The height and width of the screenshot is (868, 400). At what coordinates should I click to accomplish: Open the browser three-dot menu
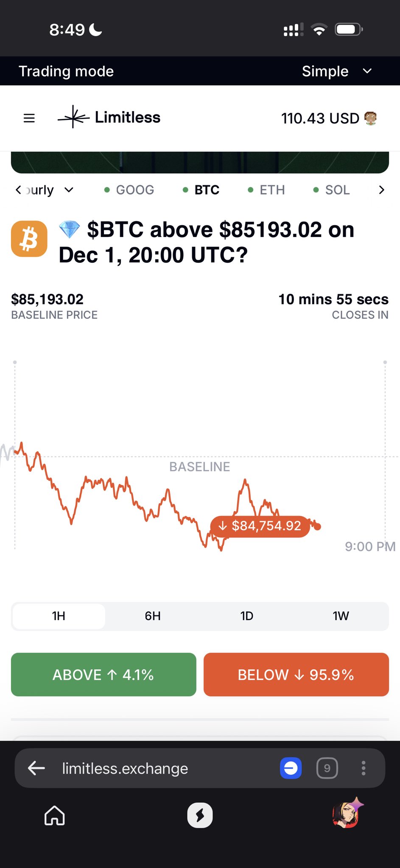(364, 768)
